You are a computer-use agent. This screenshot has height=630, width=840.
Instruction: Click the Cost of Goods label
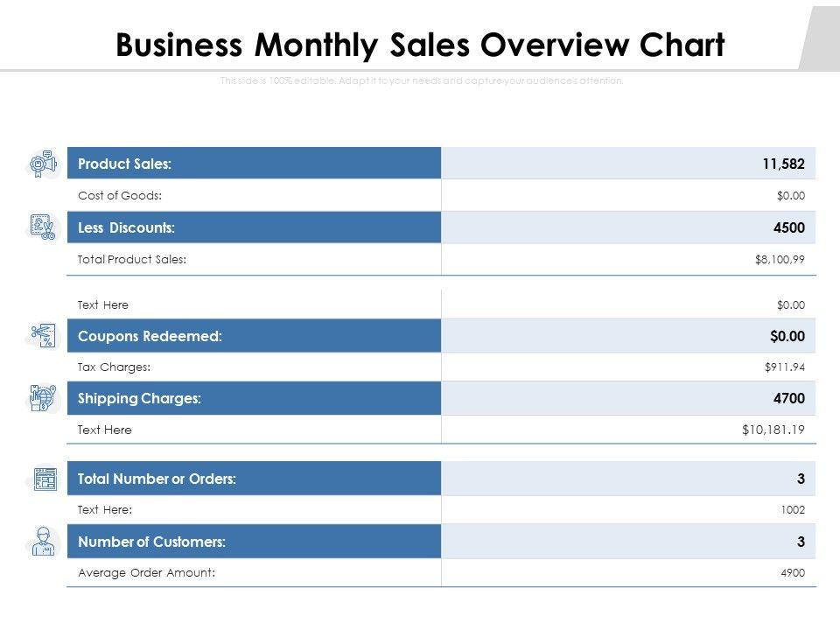(x=120, y=196)
